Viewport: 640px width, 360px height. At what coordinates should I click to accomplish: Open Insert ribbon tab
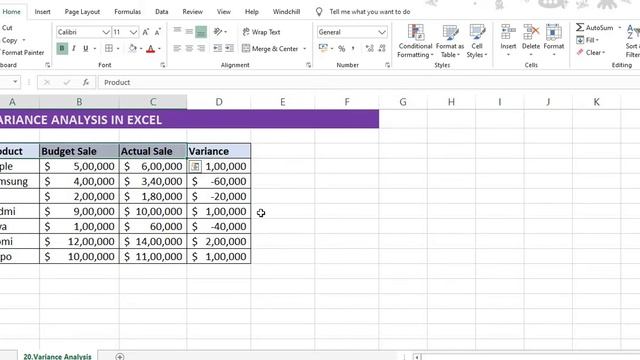click(x=42, y=11)
